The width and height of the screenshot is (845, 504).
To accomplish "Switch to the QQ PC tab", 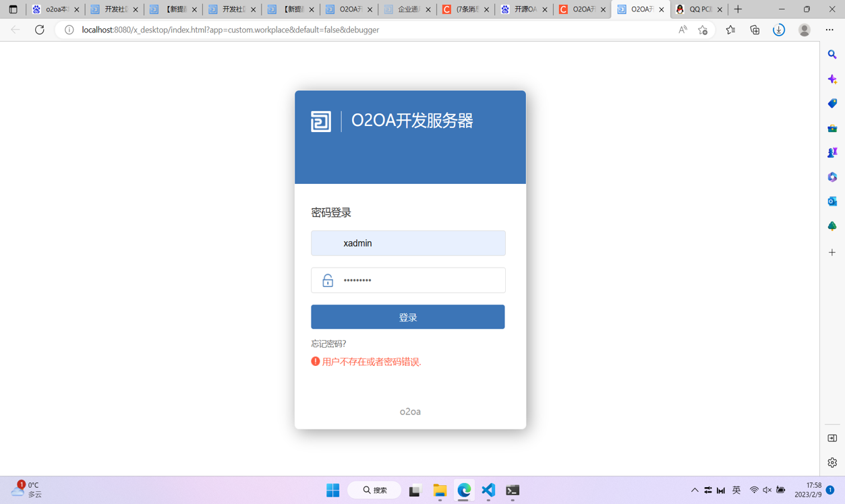I will pos(698,10).
